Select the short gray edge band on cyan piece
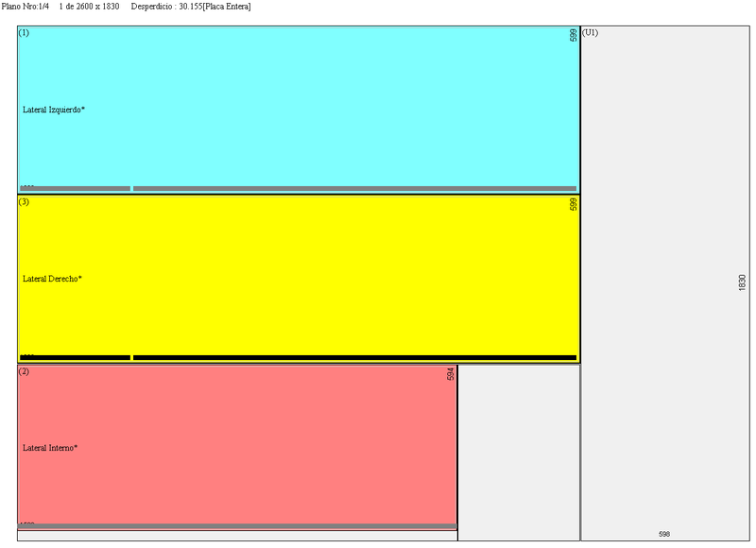Image resolution: width=756 pixels, height=548 pixels. (x=76, y=188)
